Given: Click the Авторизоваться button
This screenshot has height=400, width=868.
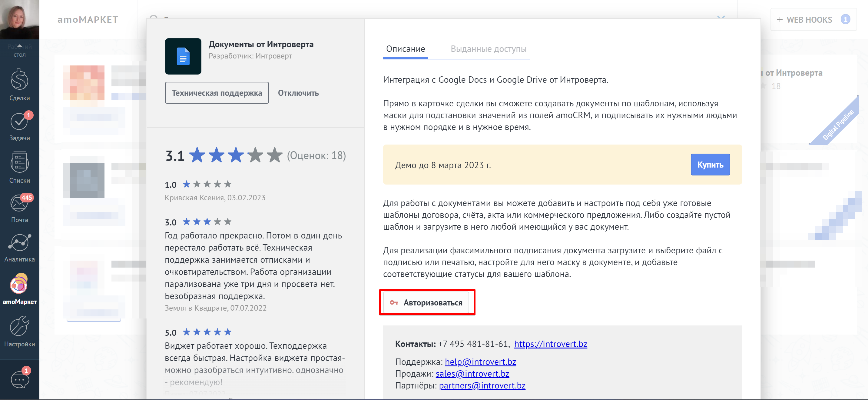Looking at the screenshot, I should click(x=426, y=303).
